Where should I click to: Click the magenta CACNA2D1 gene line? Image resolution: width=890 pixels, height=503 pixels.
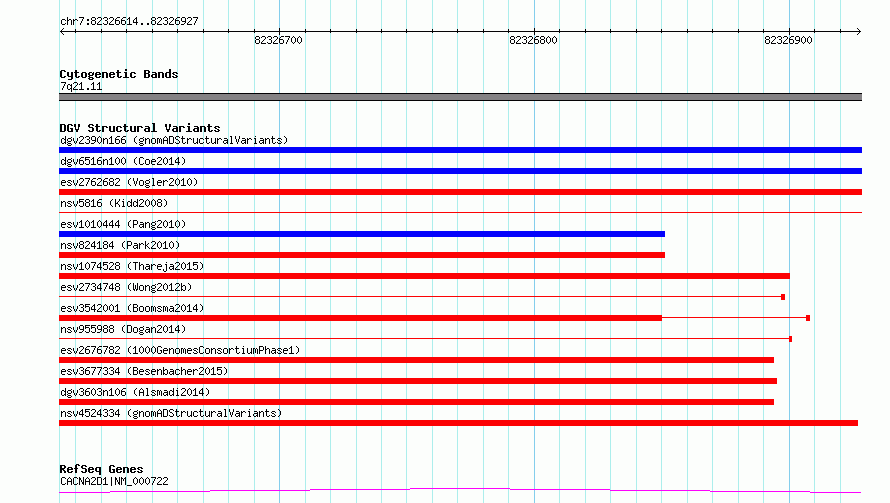pos(460,491)
